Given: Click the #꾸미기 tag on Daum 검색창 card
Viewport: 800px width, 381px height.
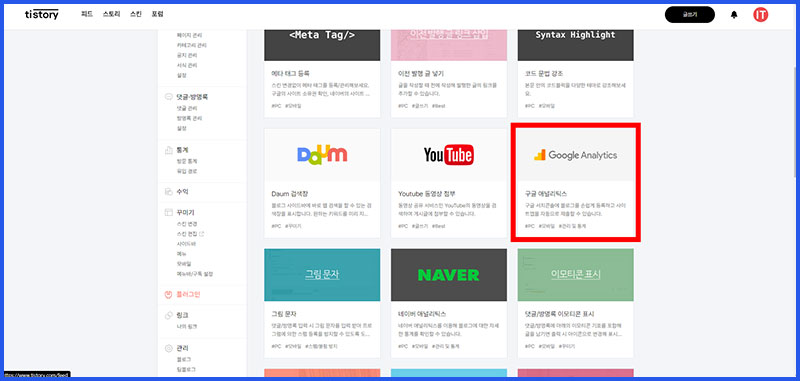Looking at the screenshot, I should [x=293, y=226].
